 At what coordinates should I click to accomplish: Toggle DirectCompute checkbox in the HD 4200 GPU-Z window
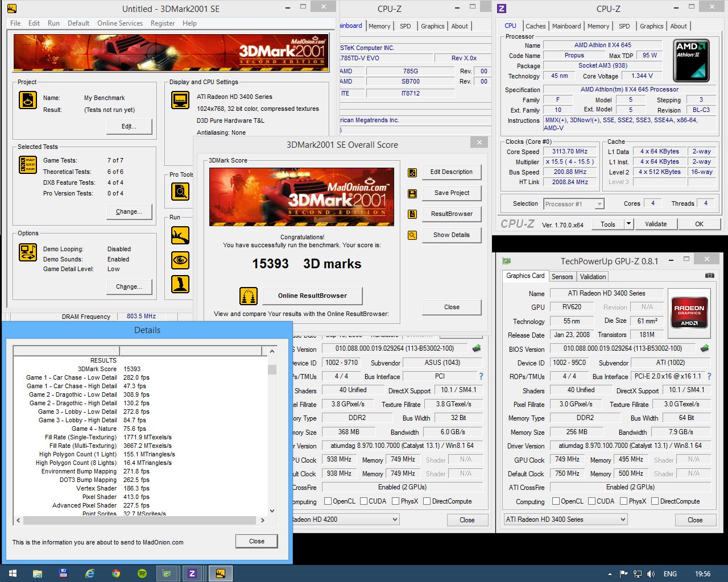coord(427,501)
